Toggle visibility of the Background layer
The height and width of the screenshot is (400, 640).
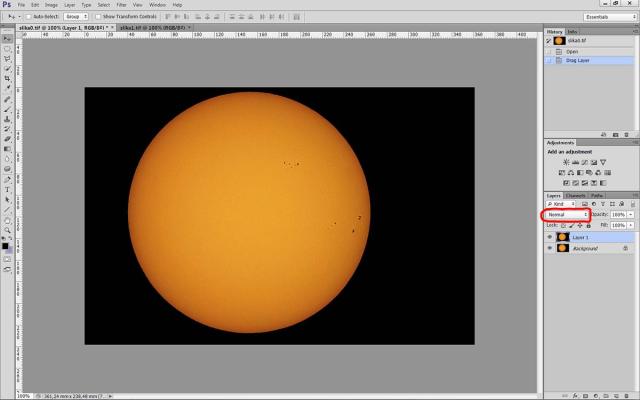[x=550, y=248]
